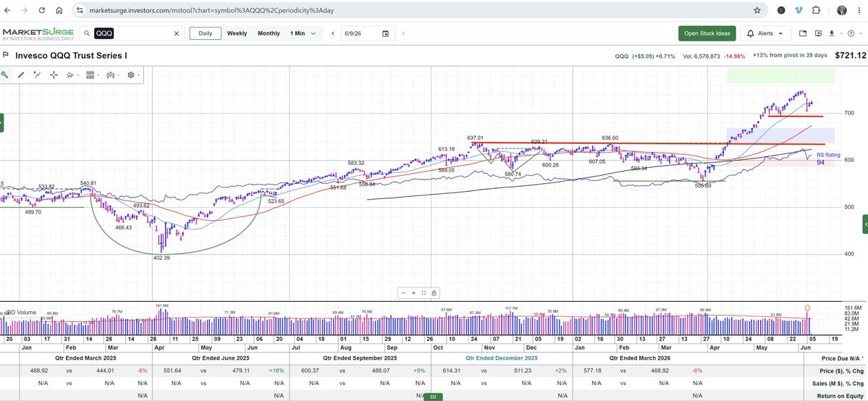Go to next date with right arrow

coord(403,33)
